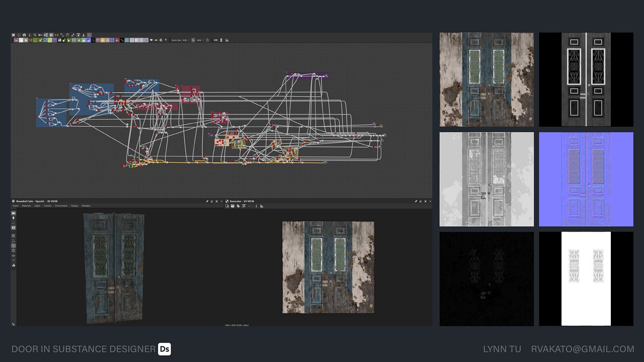Add the red paint bucket node icon
This screenshot has height=362, width=644.
tap(117, 40)
